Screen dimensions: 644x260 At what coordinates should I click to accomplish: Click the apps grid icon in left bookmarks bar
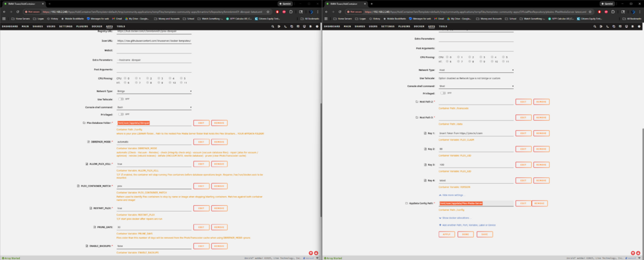pos(5,19)
